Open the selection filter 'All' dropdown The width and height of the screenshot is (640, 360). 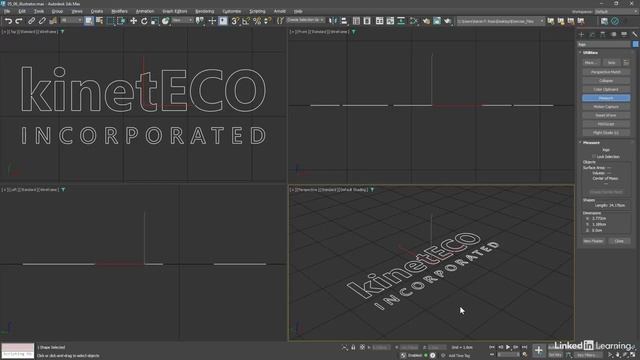[71, 20]
